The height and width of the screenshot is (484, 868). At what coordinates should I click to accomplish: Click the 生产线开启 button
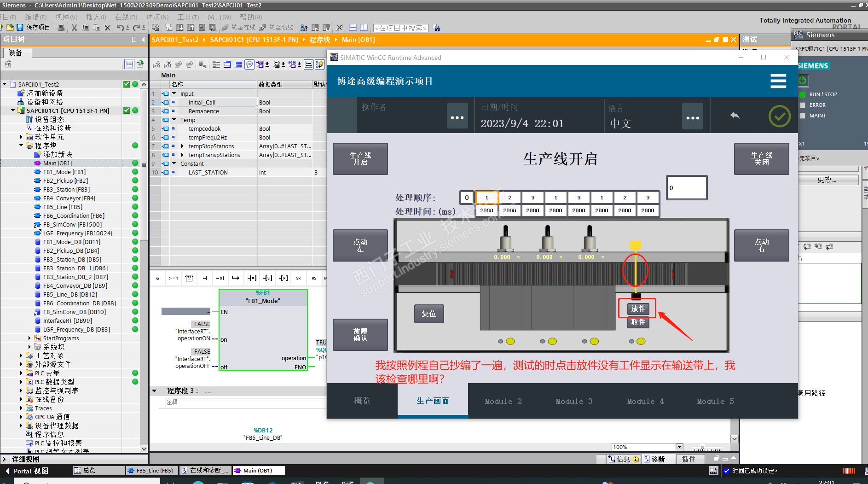(360, 159)
